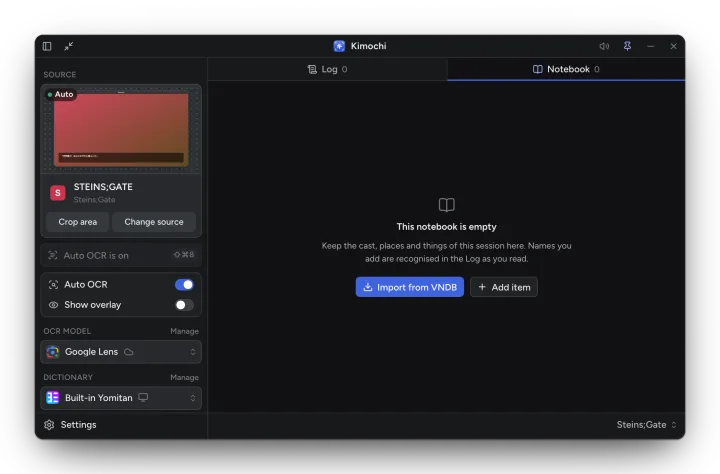
Task: Click the SOURCE section label
Action: click(60, 75)
